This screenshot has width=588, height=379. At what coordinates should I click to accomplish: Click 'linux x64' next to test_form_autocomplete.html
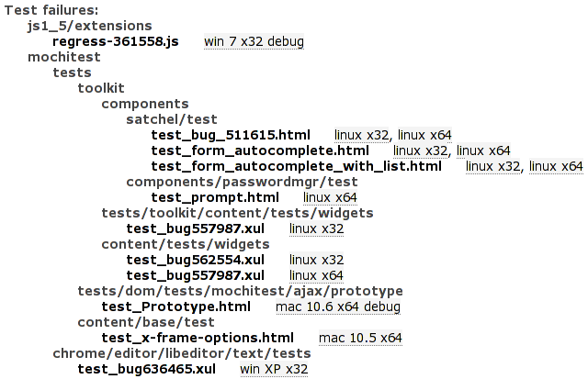pyautogui.click(x=483, y=150)
